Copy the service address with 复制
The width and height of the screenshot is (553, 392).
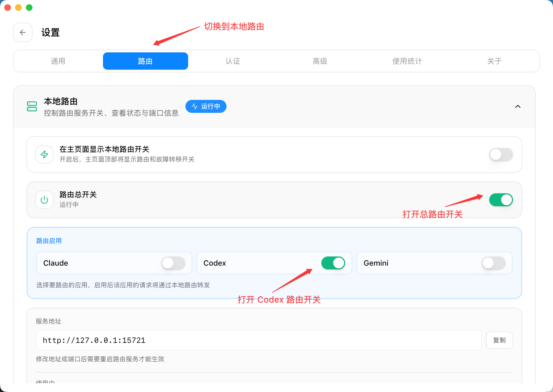[499, 340]
